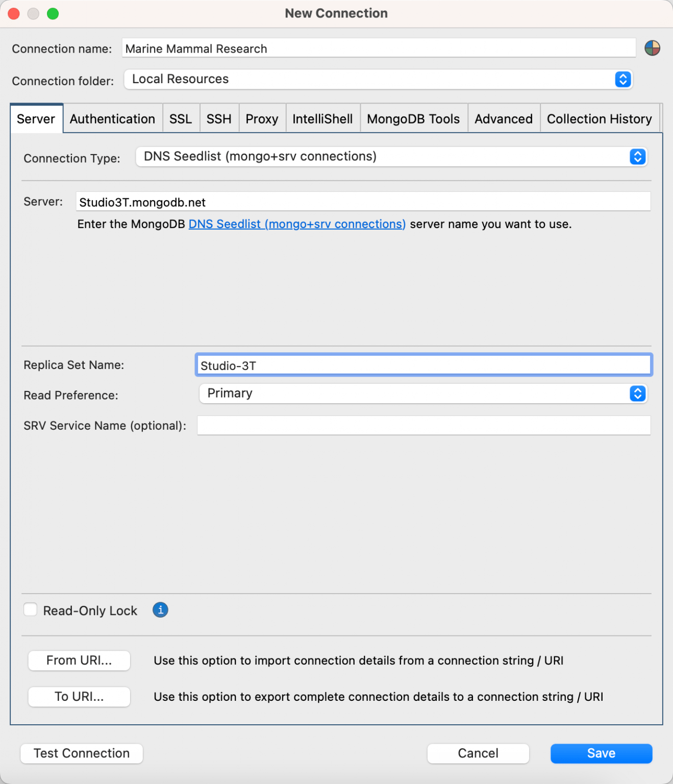
Task: Go to the Proxy tab
Action: pyautogui.click(x=262, y=119)
